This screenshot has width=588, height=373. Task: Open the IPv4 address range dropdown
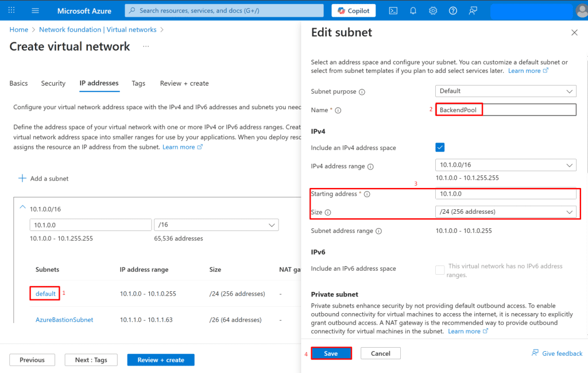tap(505, 166)
